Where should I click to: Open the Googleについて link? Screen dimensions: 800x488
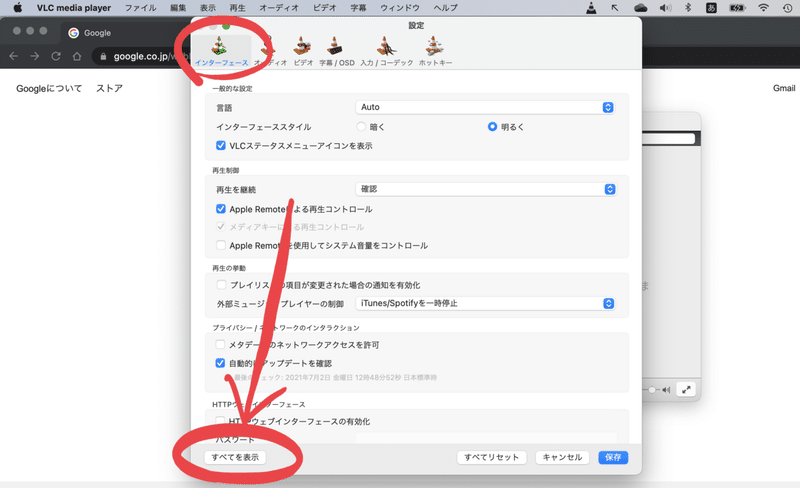click(x=49, y=88)
